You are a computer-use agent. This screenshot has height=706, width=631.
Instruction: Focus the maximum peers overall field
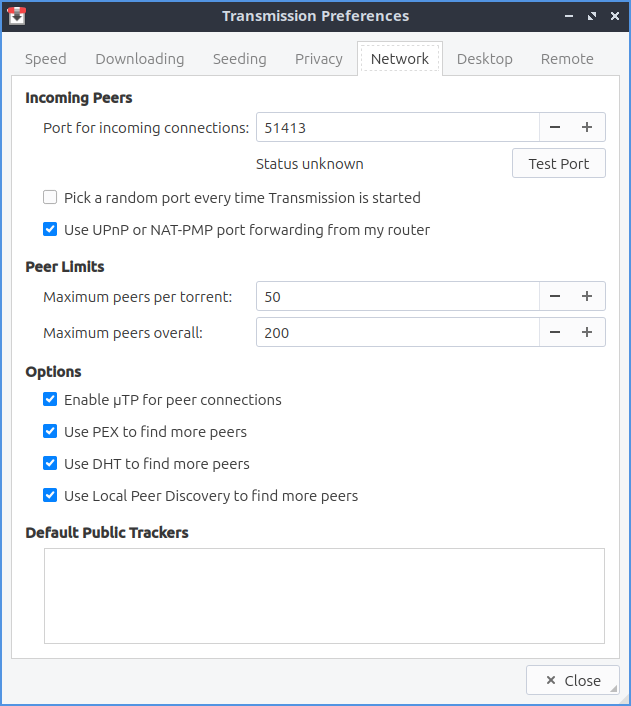click(397, 332)
